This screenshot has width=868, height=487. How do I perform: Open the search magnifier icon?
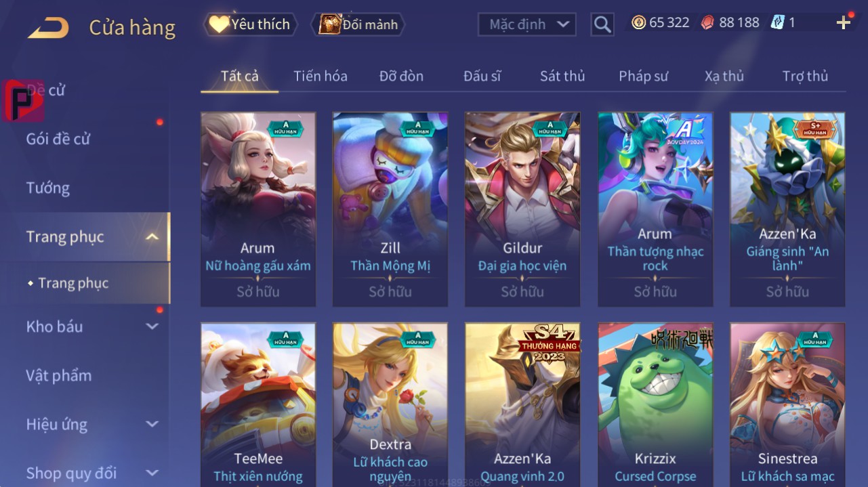[602, 24]
